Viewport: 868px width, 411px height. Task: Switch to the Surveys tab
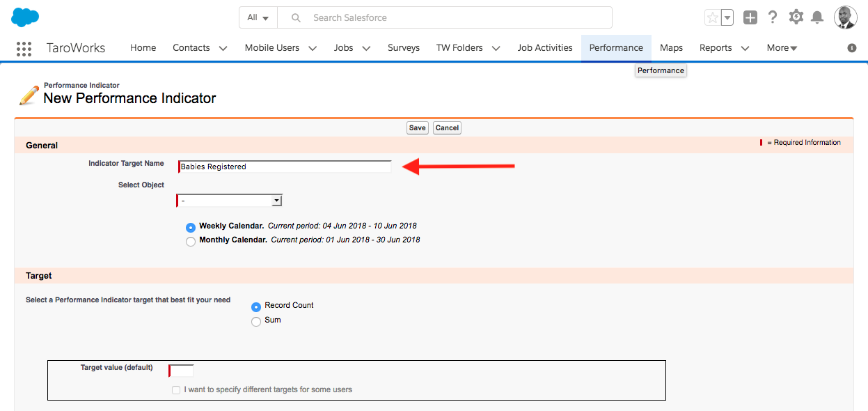pyautogui.click(x=404, y=48)
